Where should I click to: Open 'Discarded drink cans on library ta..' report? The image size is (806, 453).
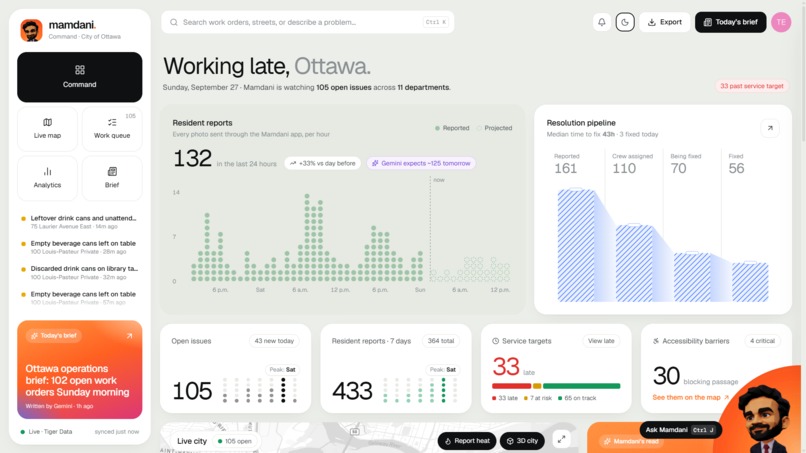click(x=80, y=273)
